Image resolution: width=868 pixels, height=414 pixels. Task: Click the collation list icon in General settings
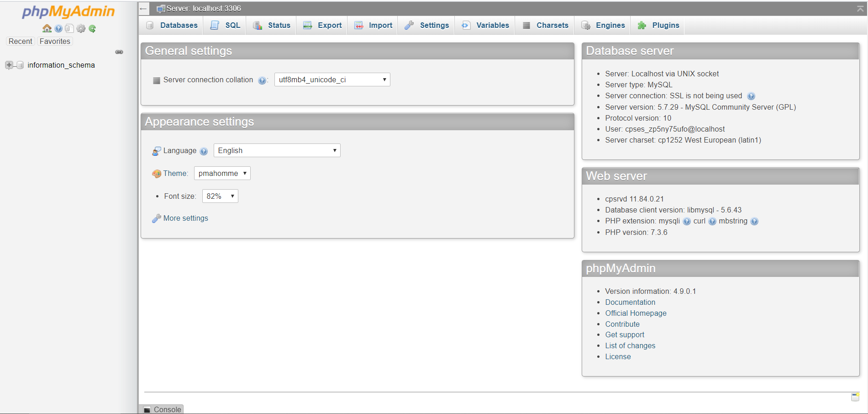click(x=157, y=80)
